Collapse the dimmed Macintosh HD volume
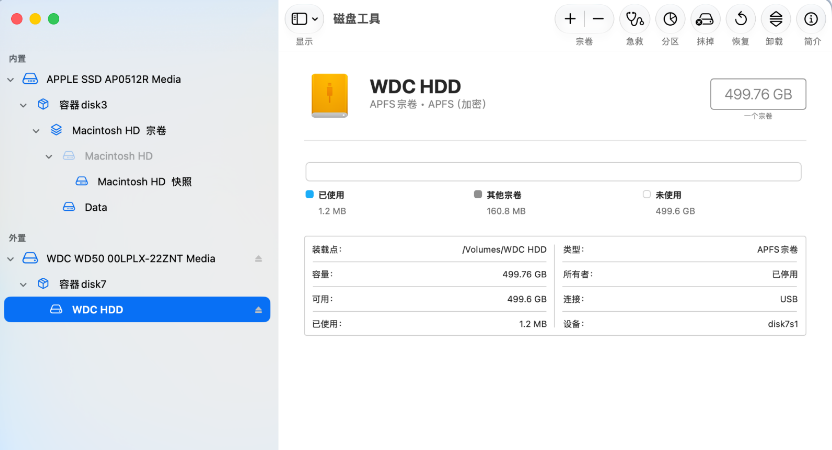 [49, 157]
